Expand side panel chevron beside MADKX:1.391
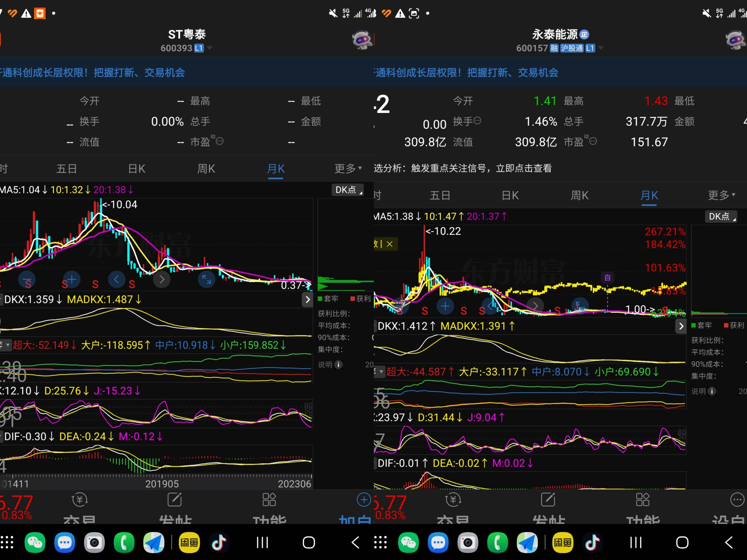The image size is (747, 560). 681,326
